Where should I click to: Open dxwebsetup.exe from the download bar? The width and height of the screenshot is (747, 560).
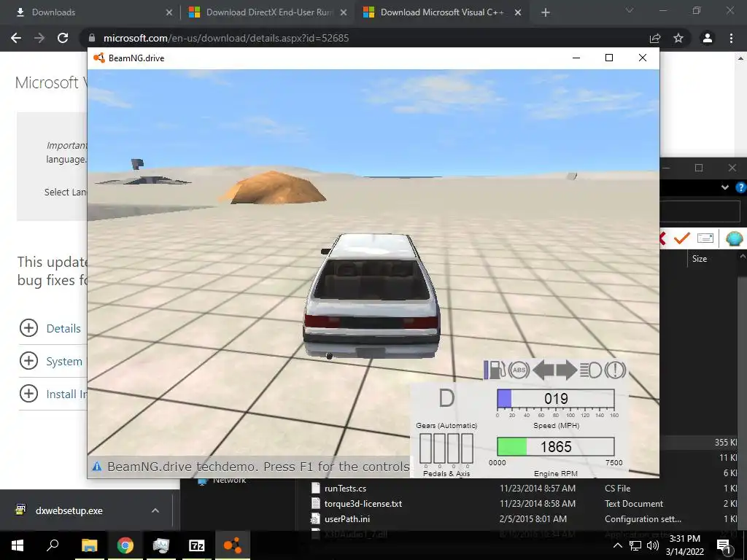69,510
